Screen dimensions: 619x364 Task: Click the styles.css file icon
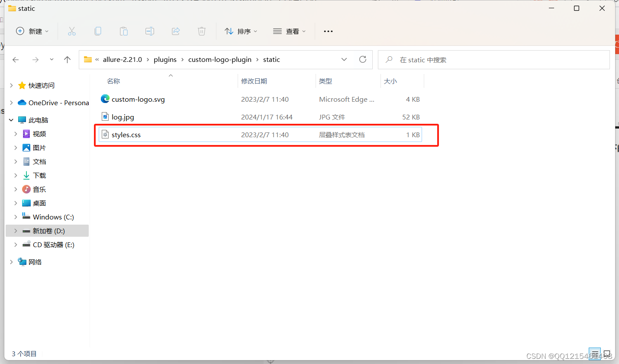[x=105, y=135]
